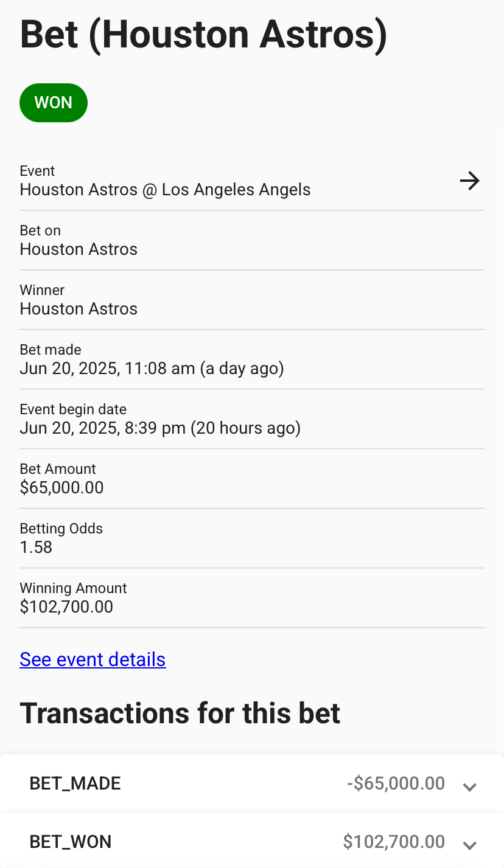Click the Bet Amount $65,000.00 value

[x=61, y=488]
